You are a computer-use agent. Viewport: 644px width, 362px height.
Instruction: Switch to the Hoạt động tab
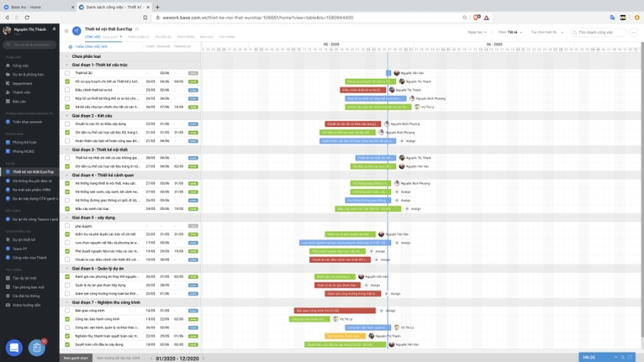(x=184, y=37)
